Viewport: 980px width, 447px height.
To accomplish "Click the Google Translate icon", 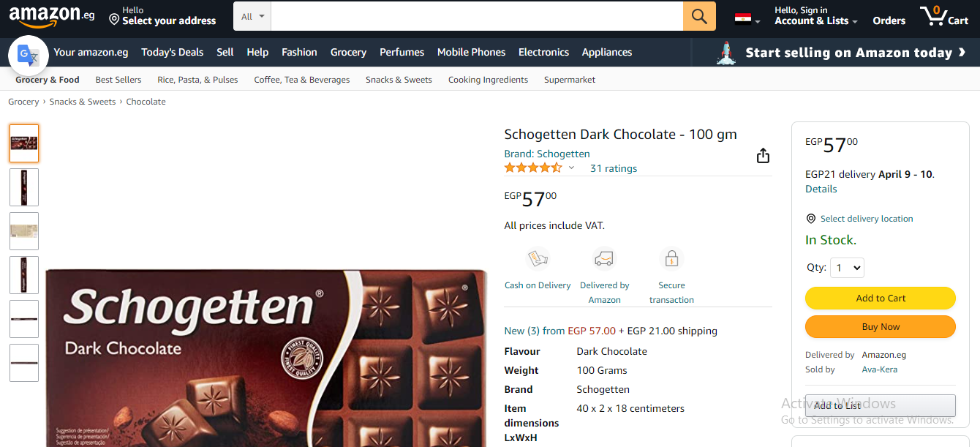I will point(29,55).
